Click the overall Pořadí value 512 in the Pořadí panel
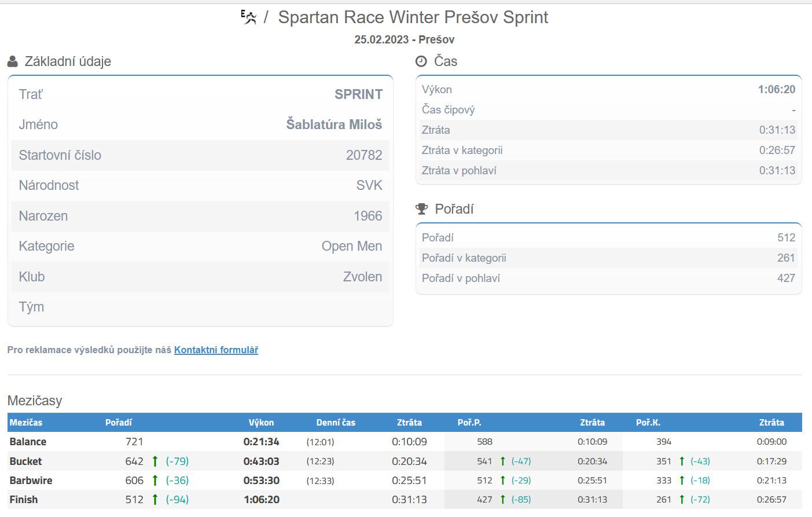Viewport: 812px width, 517px height. click(x=787, y=238)
